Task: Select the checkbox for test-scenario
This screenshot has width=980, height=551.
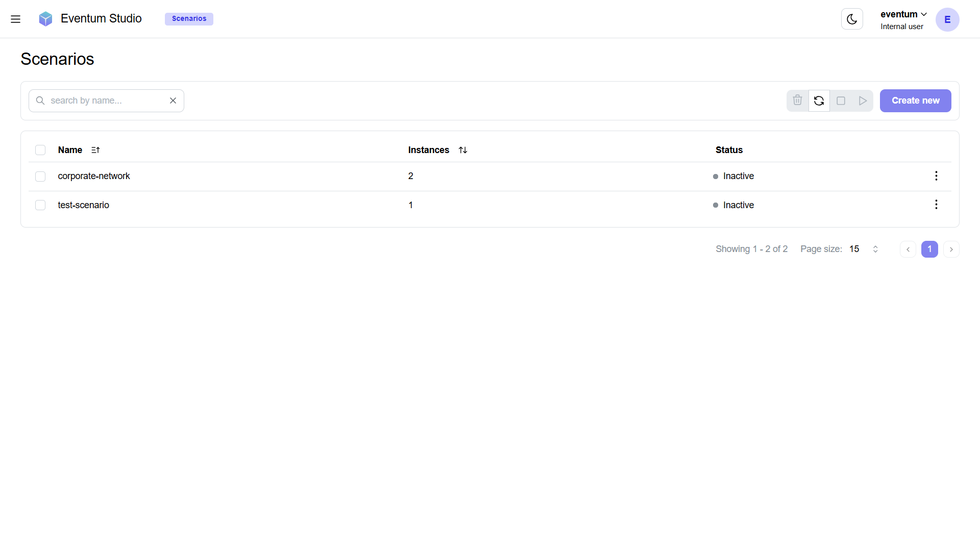Action: [x=40, y=205]
